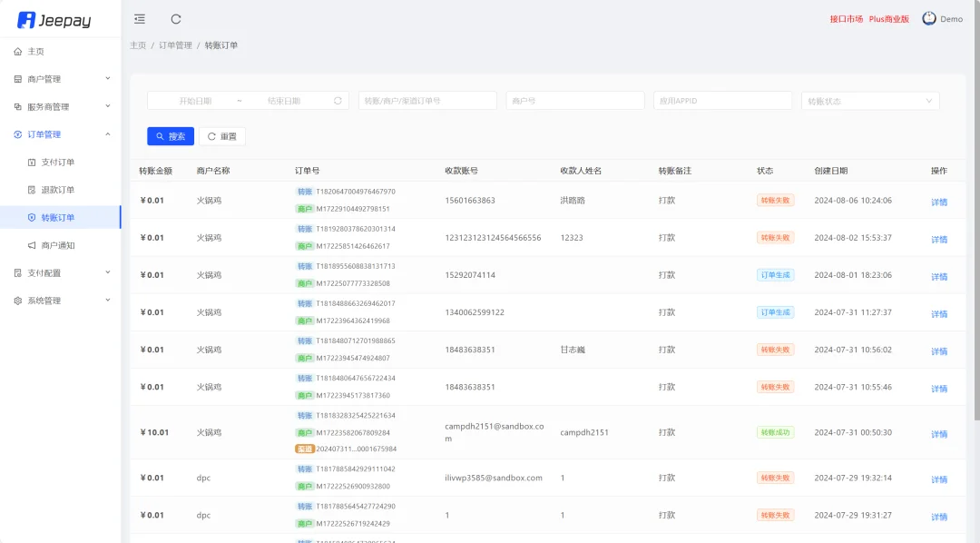Click the date range refresh icon in search bar
980x543 pixels.
(336, 100)
